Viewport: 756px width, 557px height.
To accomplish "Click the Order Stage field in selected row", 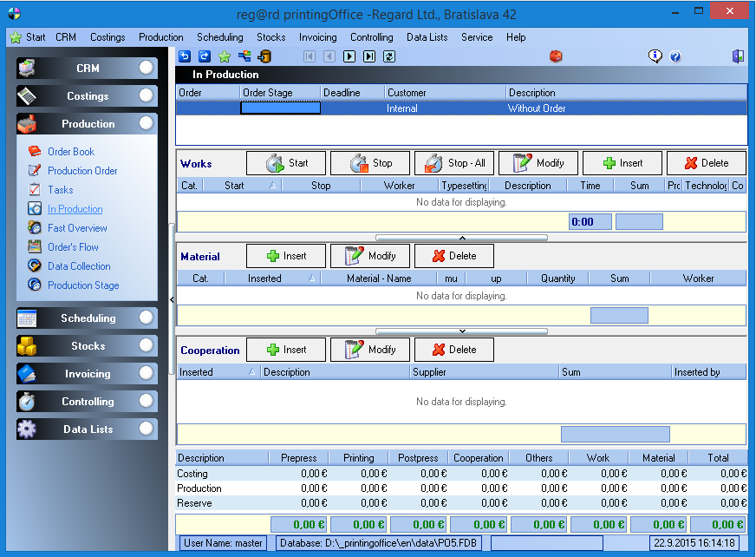I will (280, 108).
